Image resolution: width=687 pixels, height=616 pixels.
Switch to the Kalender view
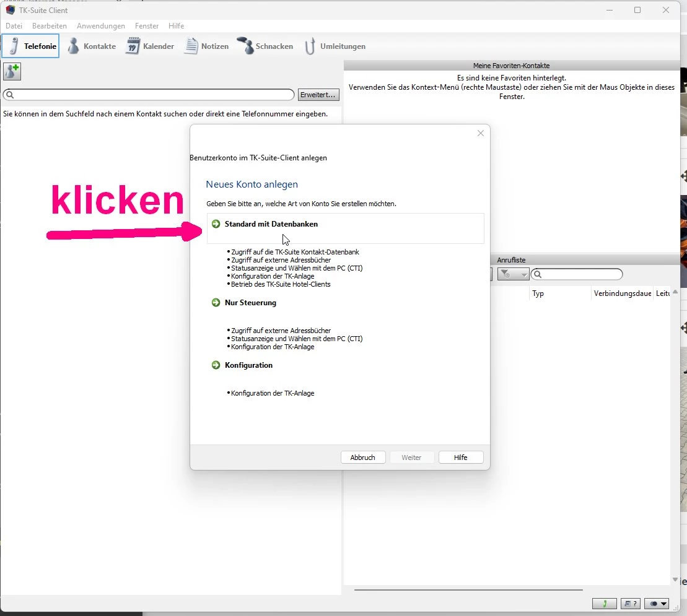click(x=150, y=46)
